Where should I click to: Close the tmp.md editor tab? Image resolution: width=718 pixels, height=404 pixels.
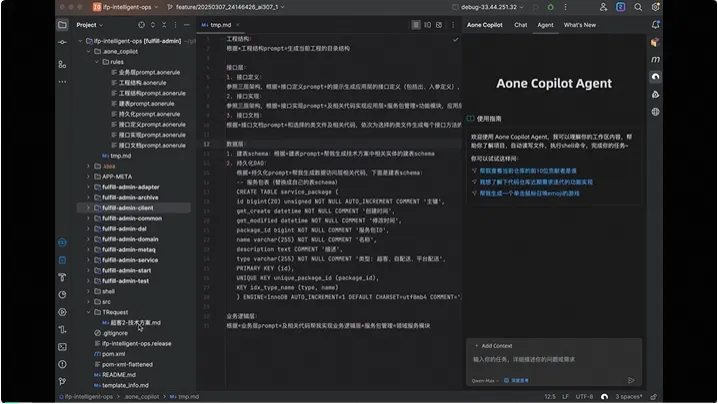(x=238, y=25)
